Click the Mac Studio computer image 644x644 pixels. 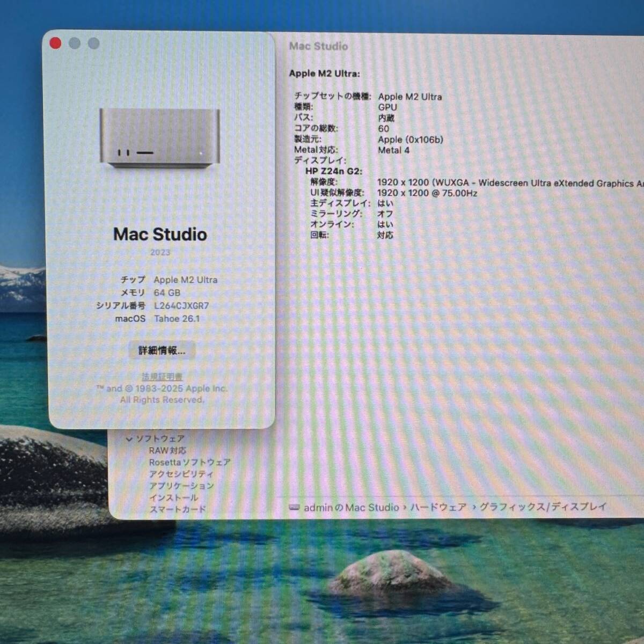coord(160,138)
